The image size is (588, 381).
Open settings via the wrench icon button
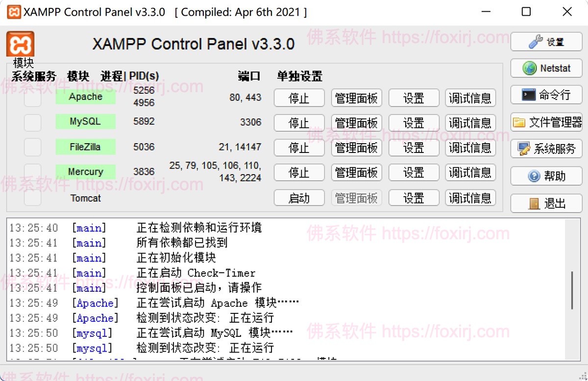pos(546,42)
